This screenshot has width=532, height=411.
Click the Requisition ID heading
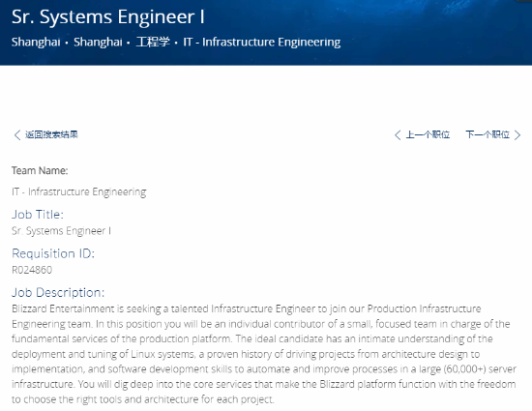[x=53, y=253]
